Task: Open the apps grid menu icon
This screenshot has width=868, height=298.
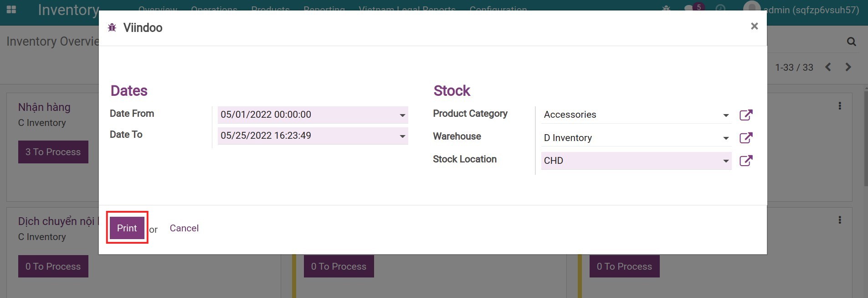Action: click(x=11, y=10)
